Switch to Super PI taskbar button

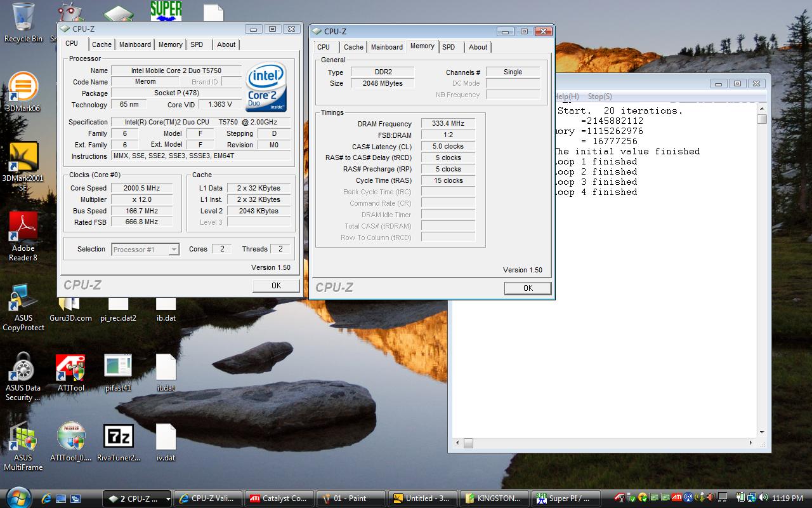[566, 498]
